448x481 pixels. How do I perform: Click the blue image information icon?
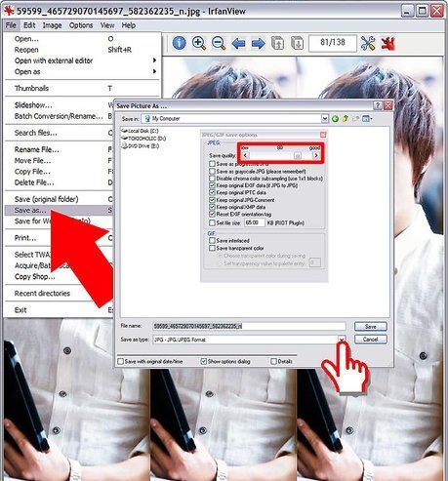coord(180,43)
